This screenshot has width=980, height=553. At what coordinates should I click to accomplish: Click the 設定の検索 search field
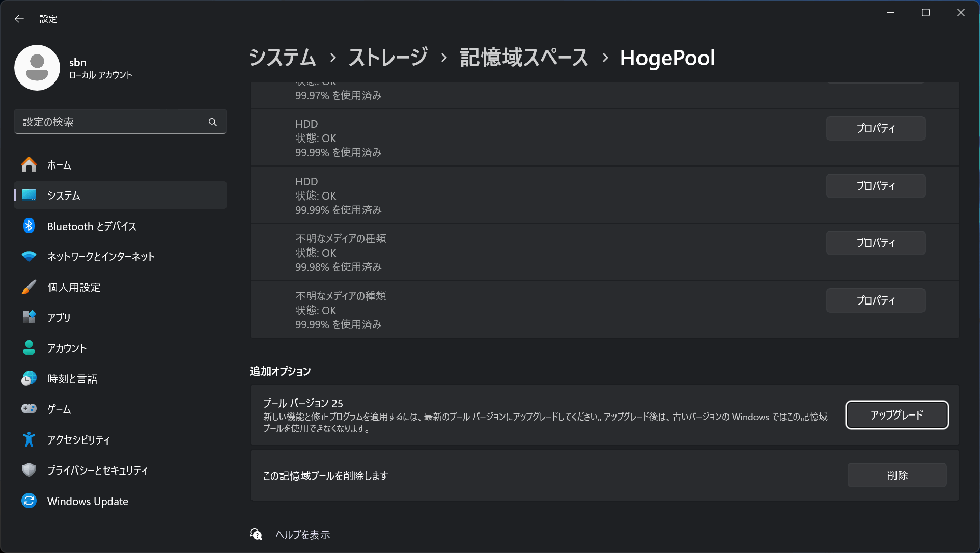coord(120,121)
